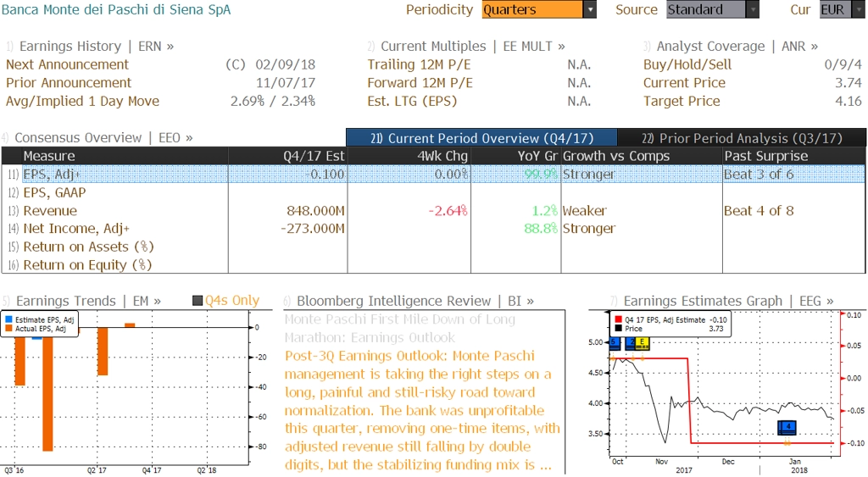Click the Growth vs Comps column header
The width and height of the screenshot is (868, 477).
pyautogui.click(x=642, y=156)
